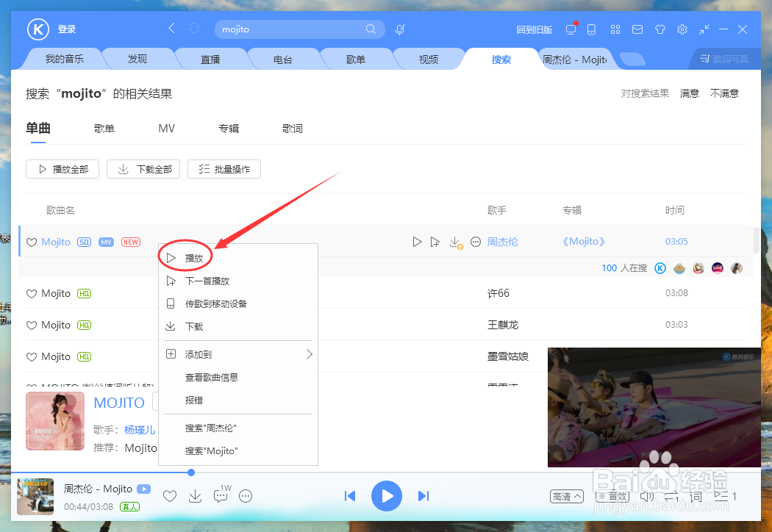Click the 杨瑾儿 artist link
Viewport: 772px width, 532px height.
[x=140, y=430]
